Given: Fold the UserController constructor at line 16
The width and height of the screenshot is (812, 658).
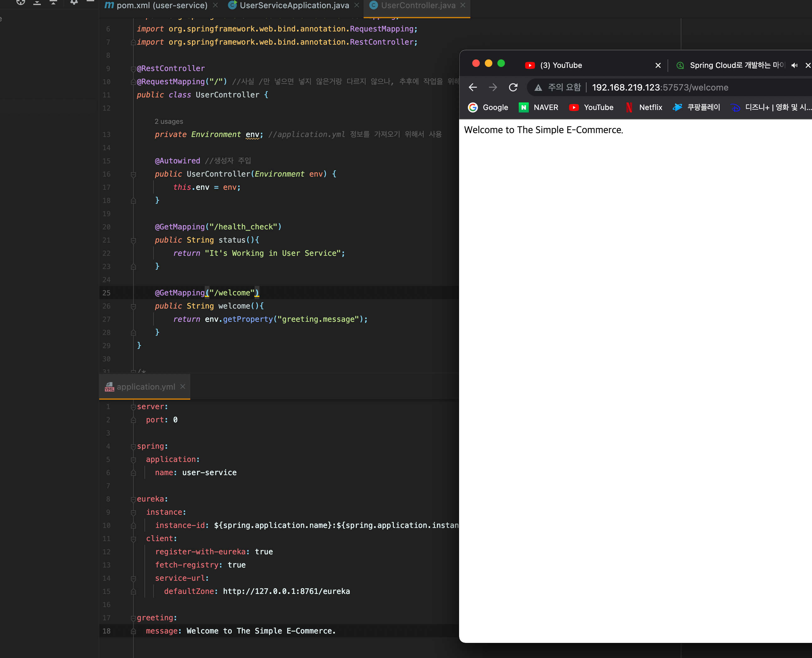Looking at the screenshot, I should tap(133, 174).
